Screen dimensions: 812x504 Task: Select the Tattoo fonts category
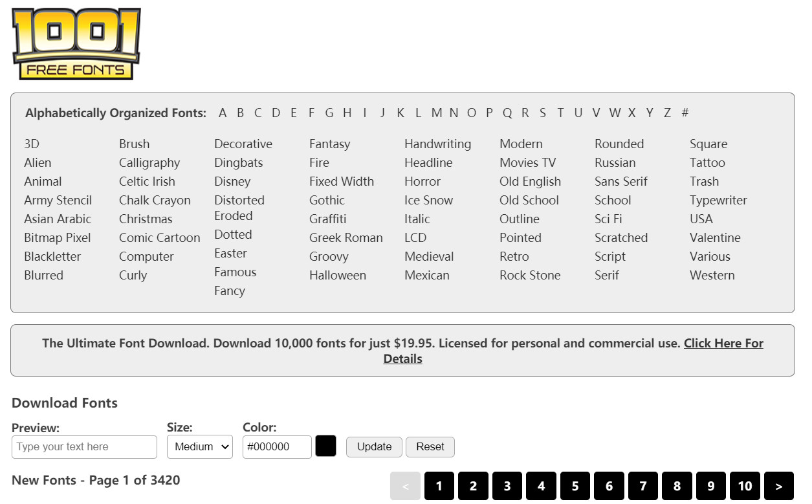pos(707,162)
